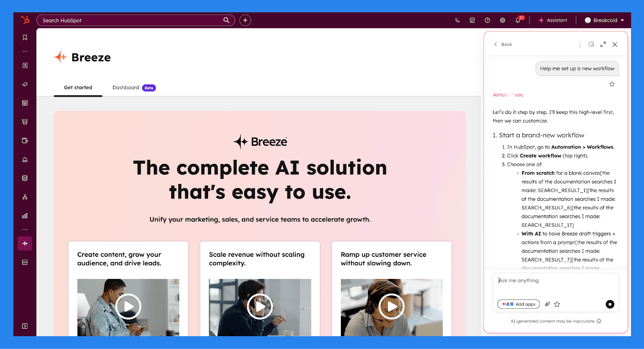The image size is (644, 349).
Task: Click the HubSpot sprocket logo
Action: pos(25,20)
